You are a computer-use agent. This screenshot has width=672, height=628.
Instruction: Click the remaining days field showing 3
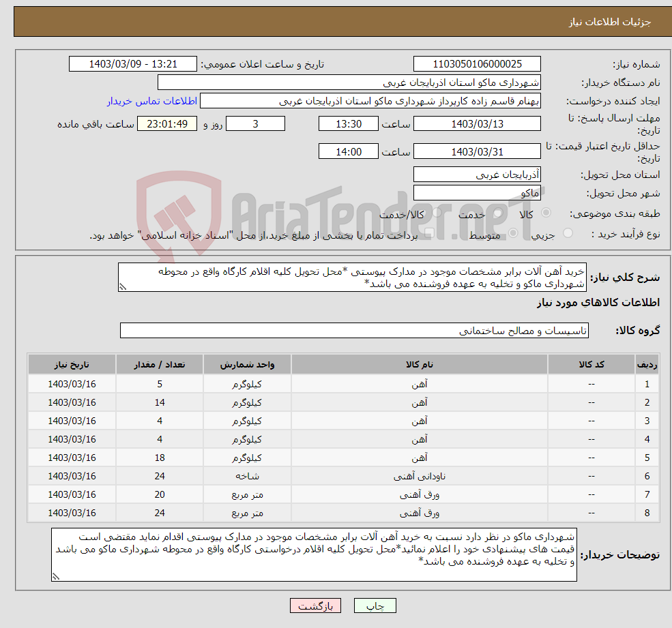click(x=255, y=124)
